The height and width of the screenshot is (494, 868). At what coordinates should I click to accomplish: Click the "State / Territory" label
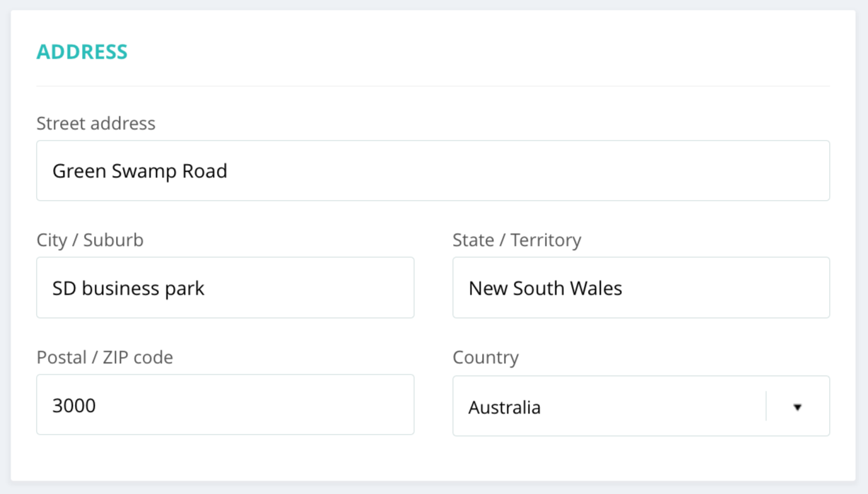tap(517, 240)
